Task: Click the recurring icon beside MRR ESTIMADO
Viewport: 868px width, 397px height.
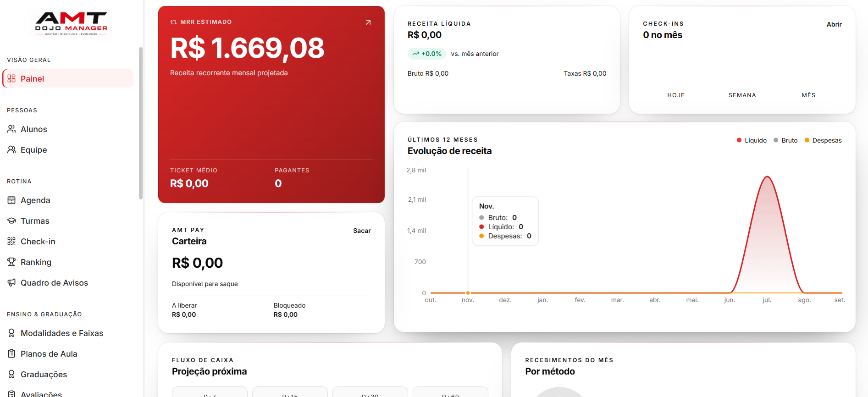Action: 173,22
